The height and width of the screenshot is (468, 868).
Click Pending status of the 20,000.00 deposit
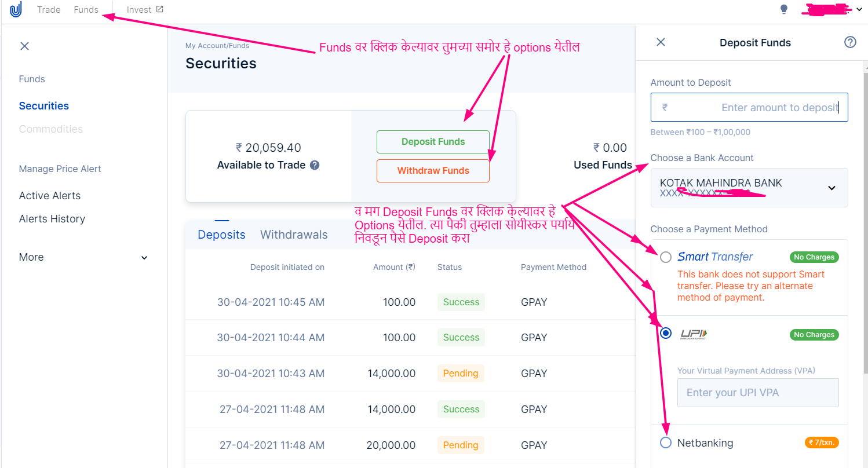click(461, 445)
